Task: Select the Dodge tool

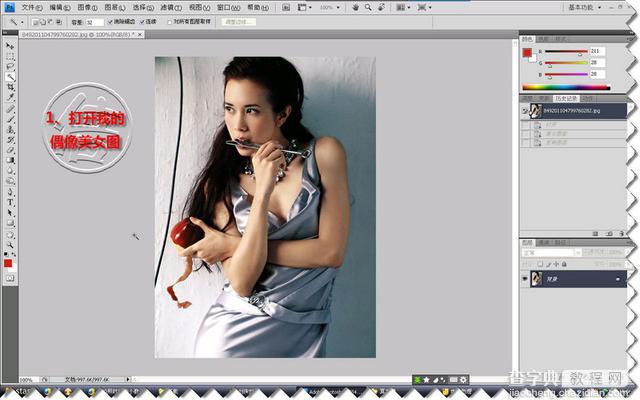Action: coord(10,181)
